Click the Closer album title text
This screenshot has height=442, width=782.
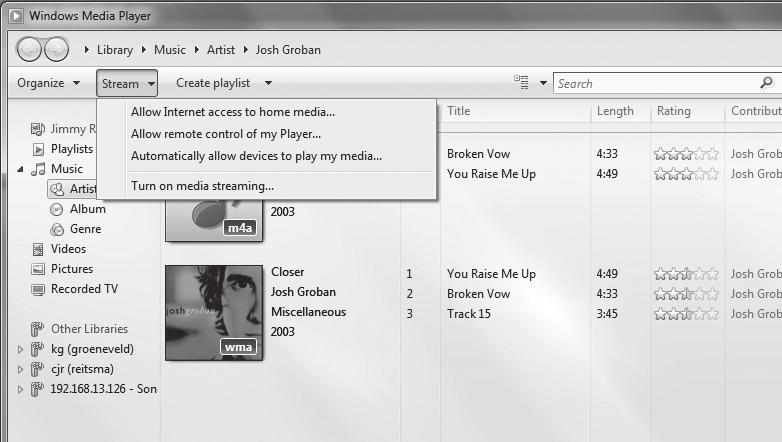[288, 272]
